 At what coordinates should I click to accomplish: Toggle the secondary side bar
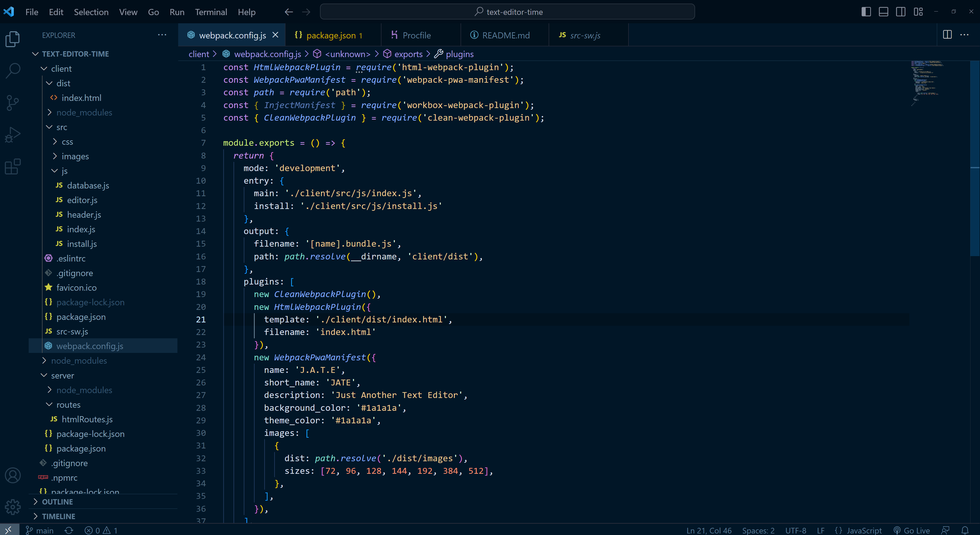(x=900, y=12)
